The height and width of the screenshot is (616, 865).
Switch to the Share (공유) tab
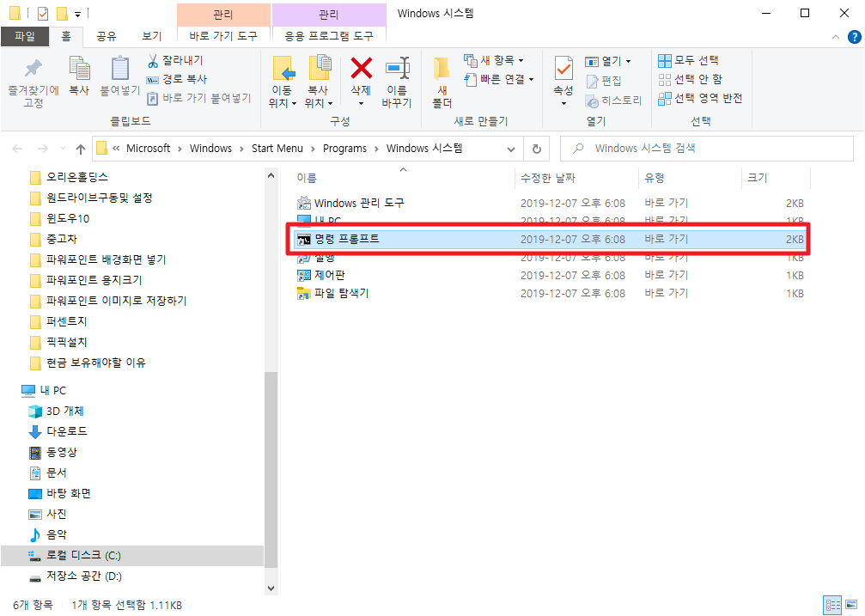point(107,36)
